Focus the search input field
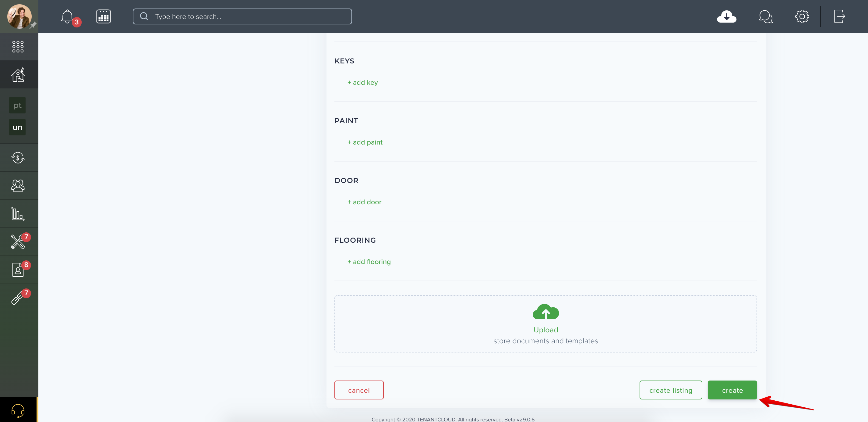The image size is (868, 422). [x=242, y=16]
